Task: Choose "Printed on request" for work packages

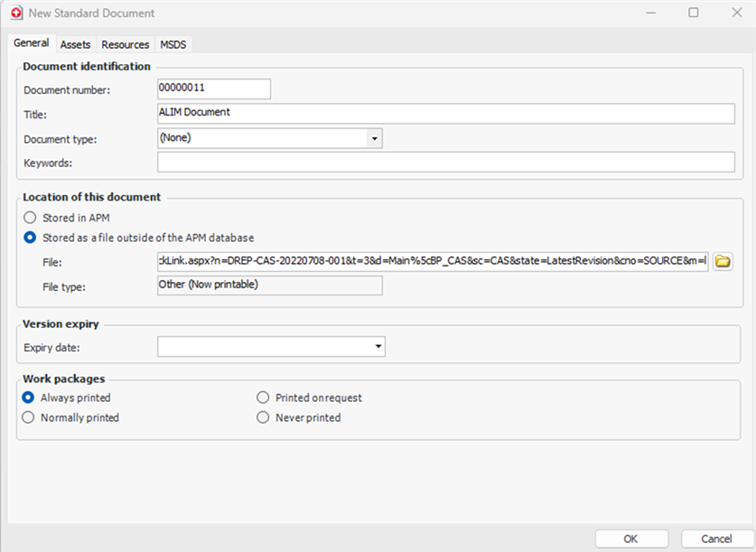Action: [x=263, y=397]
